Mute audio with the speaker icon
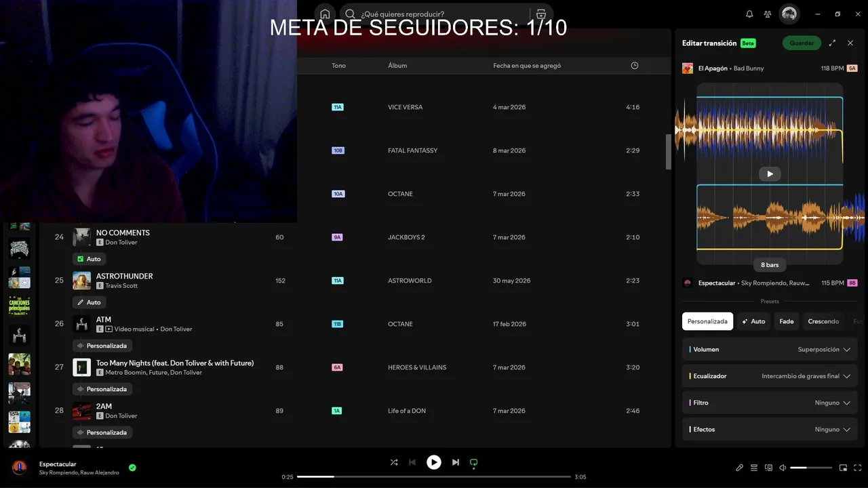Screen dimensions: 868x488 pos(783,468)
